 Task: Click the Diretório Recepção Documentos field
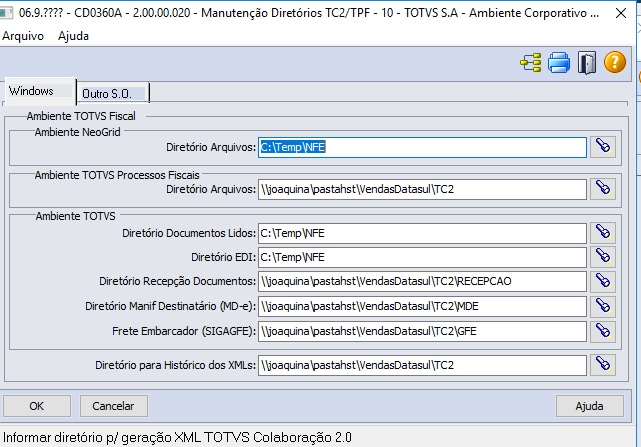422,281
